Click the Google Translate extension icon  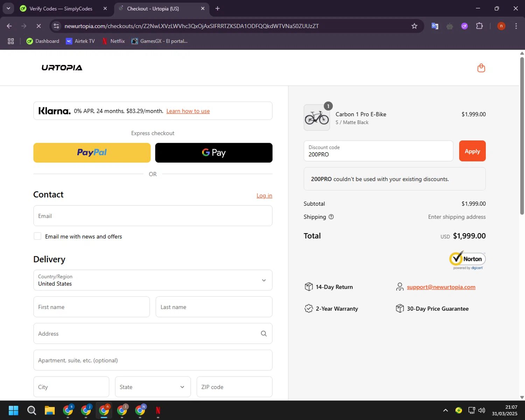[x=435, y=26]
